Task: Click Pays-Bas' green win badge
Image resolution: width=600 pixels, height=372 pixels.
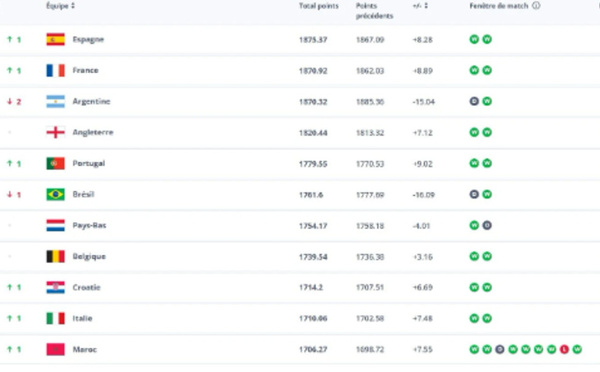Action: click(x=474, y=225)
